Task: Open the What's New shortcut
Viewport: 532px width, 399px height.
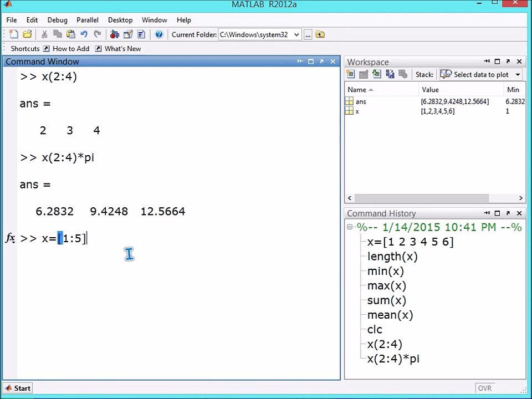Action: coord(118,49)
